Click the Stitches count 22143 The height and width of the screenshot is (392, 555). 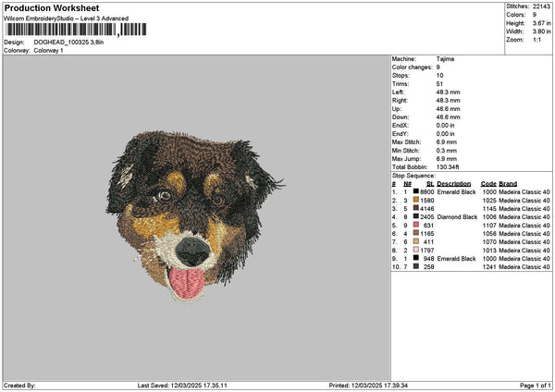(541, 6)
